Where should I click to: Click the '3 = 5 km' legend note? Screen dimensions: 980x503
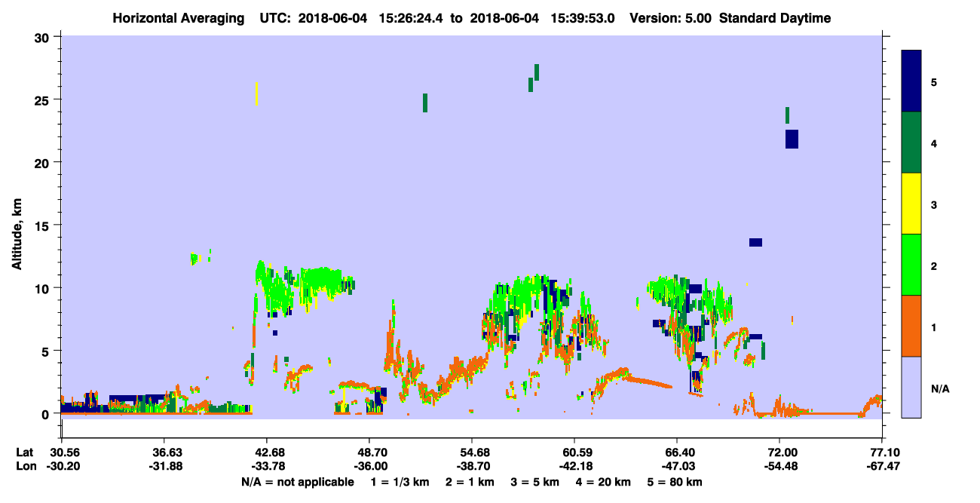(534, 482)
